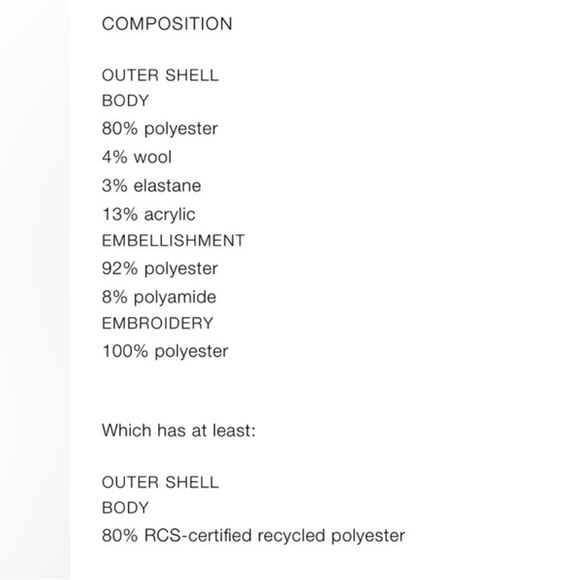Click the 'Which has at least:' text
The width and height of the screenshot is (580, 580).
coord(179,431)
